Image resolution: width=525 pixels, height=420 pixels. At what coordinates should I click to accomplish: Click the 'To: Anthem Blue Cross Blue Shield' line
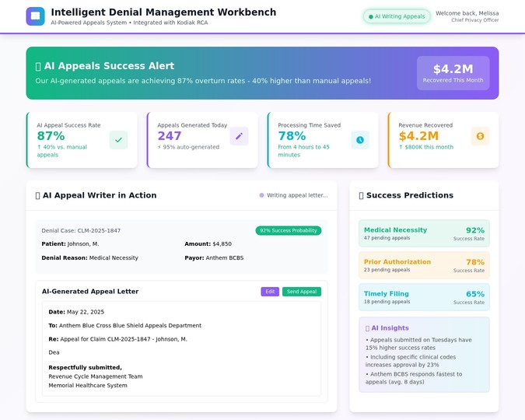(x=125, y=326)
